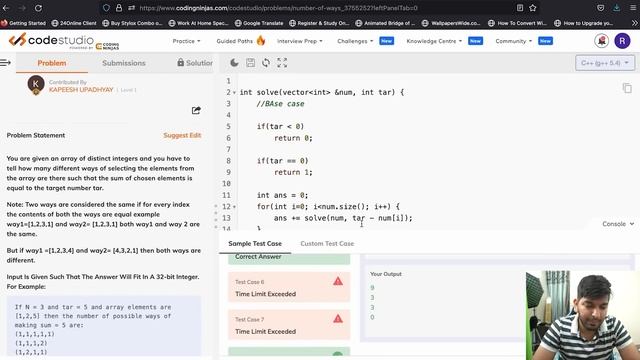This screenshot has width=640, height=360.
Task: Click the Problem Statement heading
Action: click(36, 135)
